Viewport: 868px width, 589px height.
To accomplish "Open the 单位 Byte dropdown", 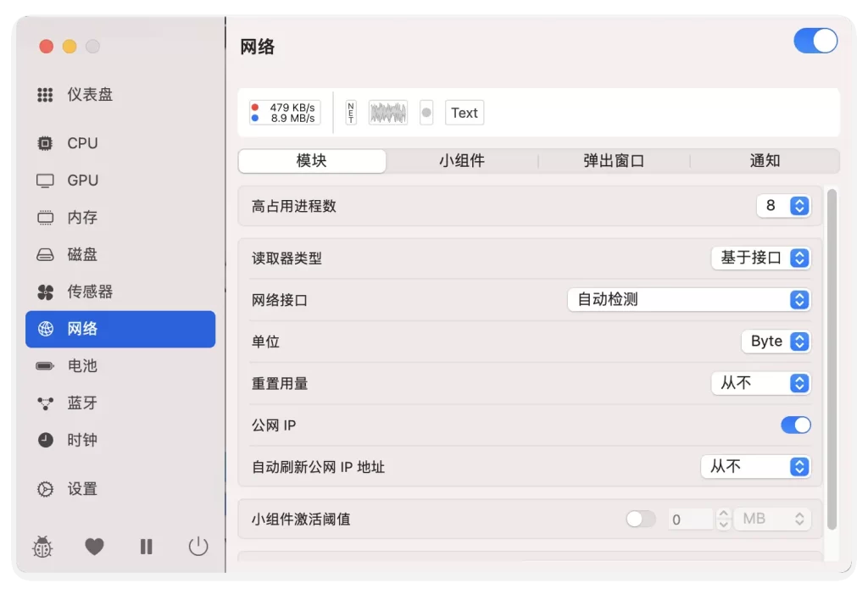I will [x=776, y=341].
